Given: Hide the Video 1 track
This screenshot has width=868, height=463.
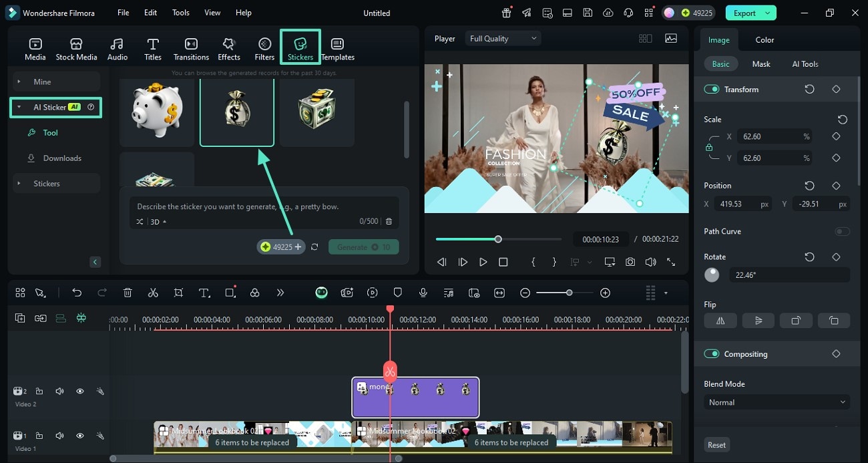Looking at the screenshot, I should [80, 436].
